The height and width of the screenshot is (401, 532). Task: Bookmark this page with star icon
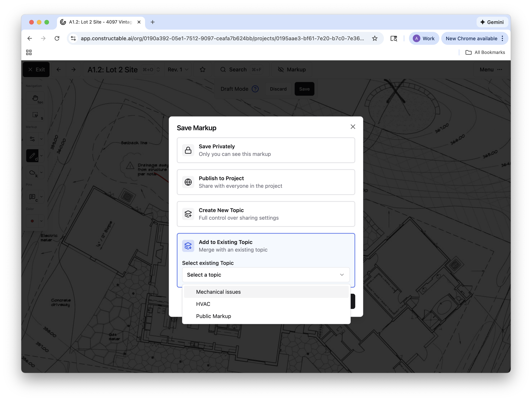(374, 39)
